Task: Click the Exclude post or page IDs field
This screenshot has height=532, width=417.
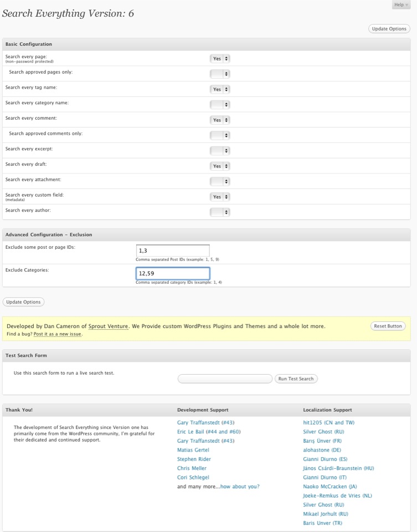Action: point(172,250)
